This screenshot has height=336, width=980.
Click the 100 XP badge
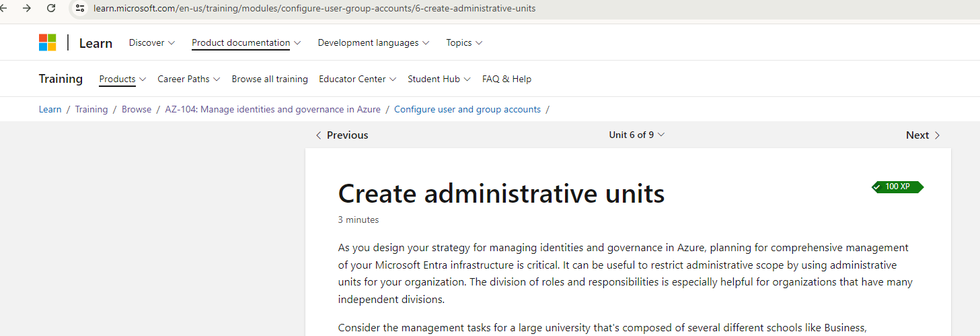coord(897,187)
